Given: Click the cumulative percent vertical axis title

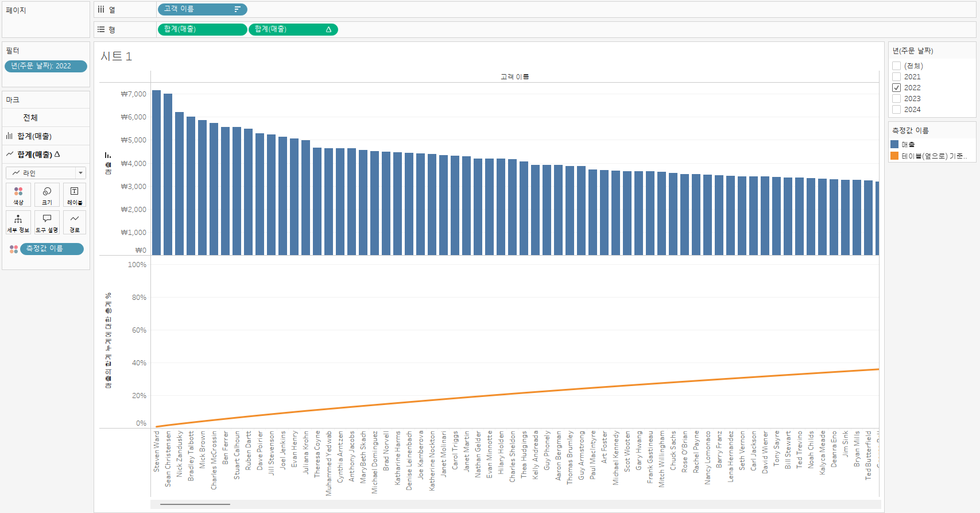Looking at the screenshot, I should point(108,341).
